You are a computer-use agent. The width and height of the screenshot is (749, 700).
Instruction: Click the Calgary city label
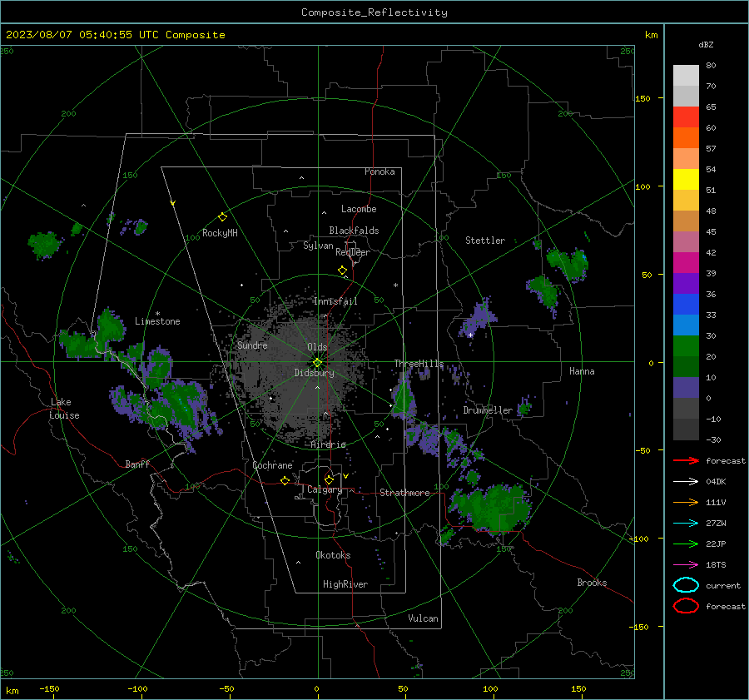point(325,489)
